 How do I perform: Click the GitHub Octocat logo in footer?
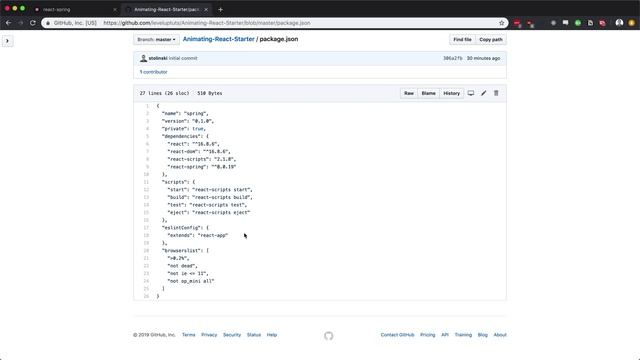(329, 336)
